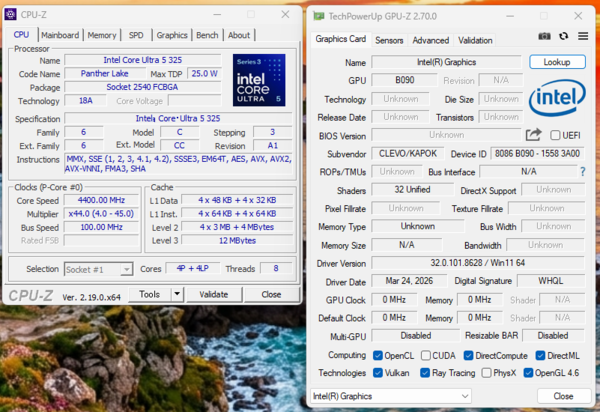Image resolution: width=600 pixels, height=412 pixels.
Task: Click the Device ID field
Action: [x=537, y=154]
